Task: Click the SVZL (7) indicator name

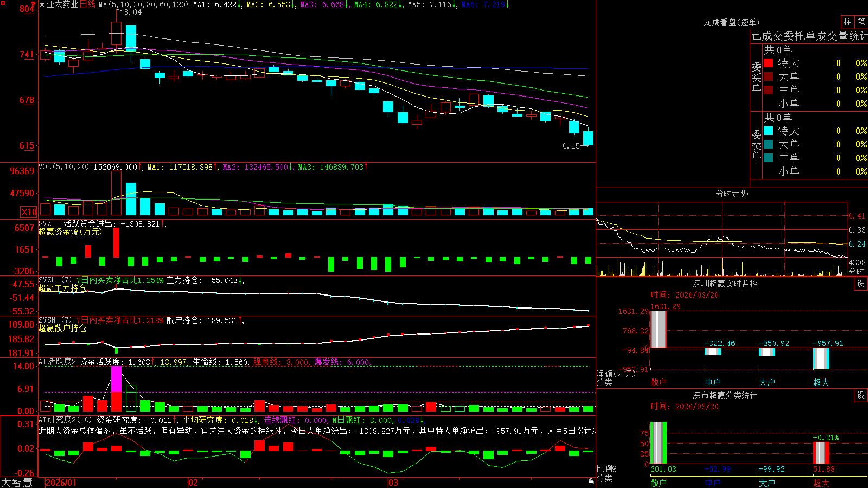Action: (55, 280)
